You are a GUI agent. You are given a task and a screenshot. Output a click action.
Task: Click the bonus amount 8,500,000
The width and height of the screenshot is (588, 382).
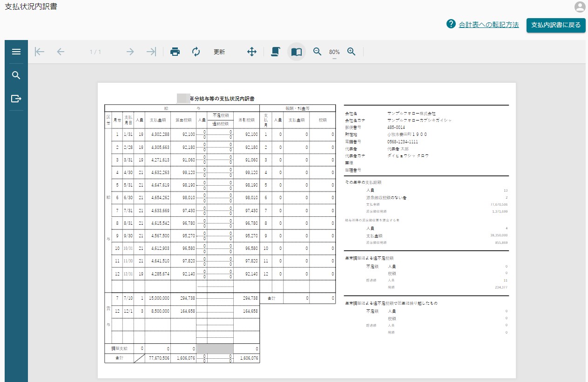coord(160,311)
